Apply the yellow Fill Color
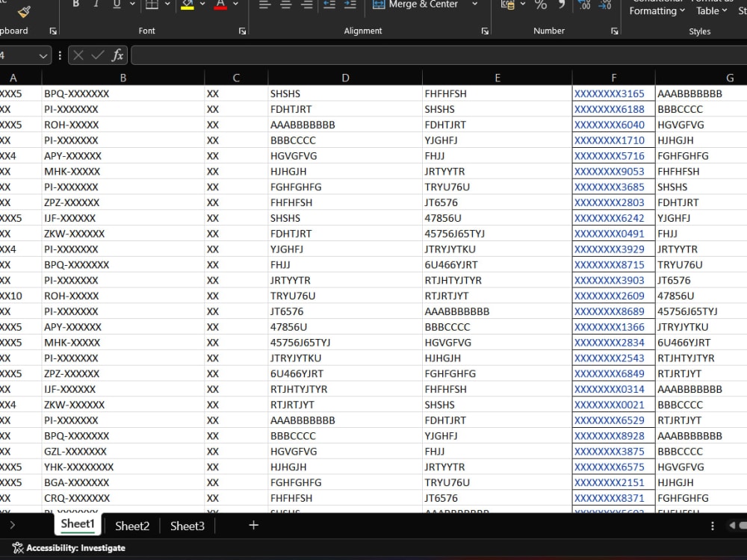747x560 pixels. [x=187, y=4]
